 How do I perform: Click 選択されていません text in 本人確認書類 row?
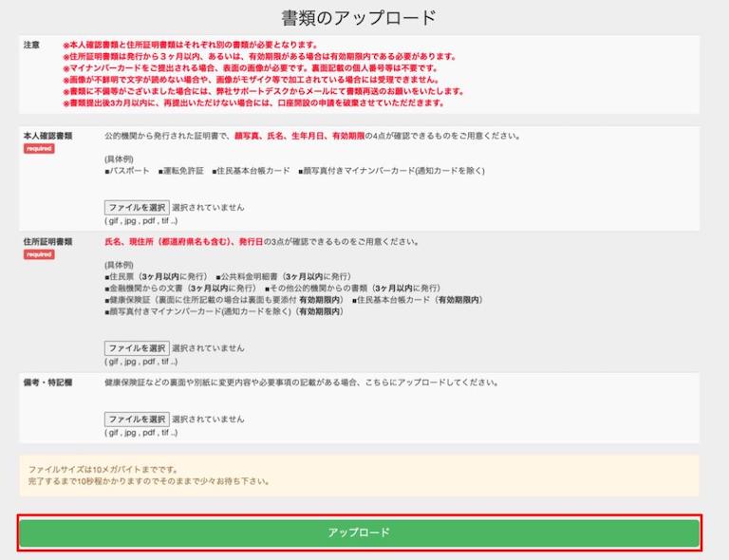coord(208,207)
